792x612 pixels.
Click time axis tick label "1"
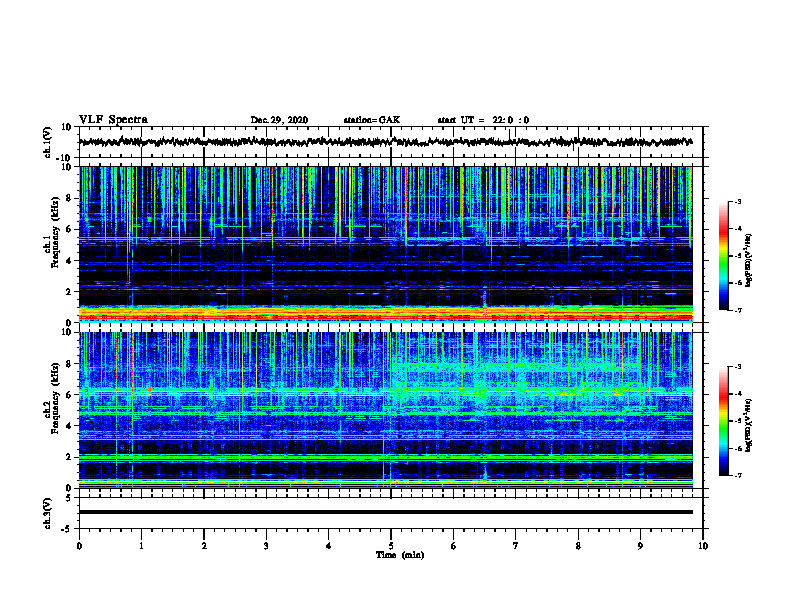pyautogui.click(x=141, y=546)
